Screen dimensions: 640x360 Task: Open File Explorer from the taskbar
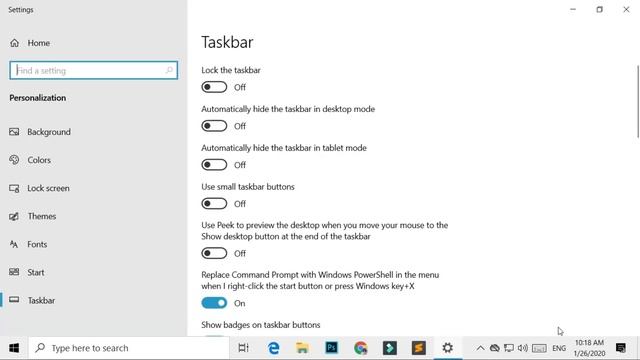point(302,348)
